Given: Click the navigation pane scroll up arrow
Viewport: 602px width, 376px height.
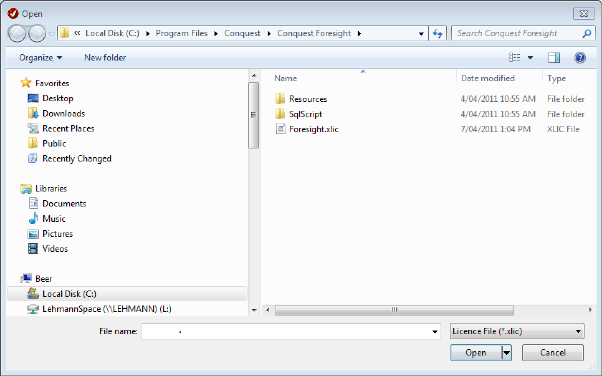Looking at the screenshot, I should click(x=254, y=76).
